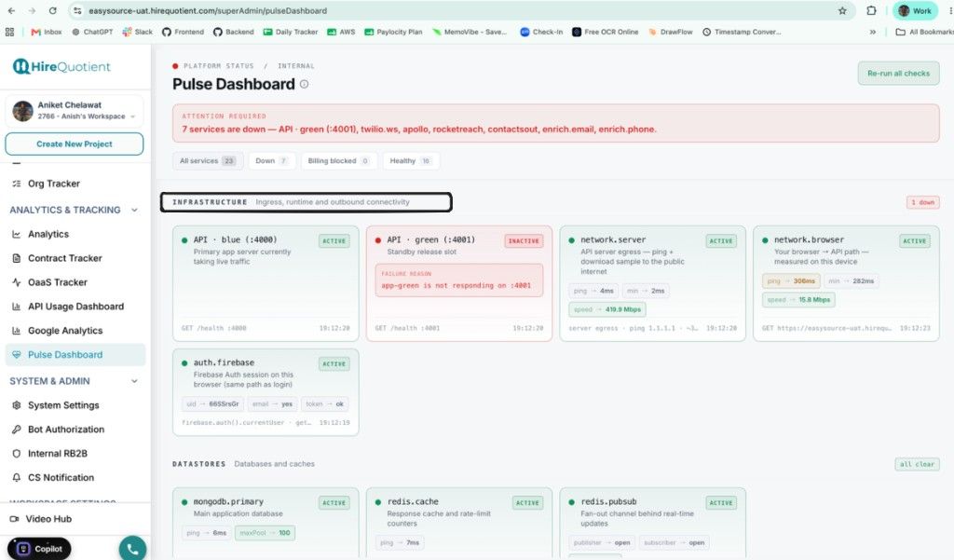Screen dimensions: 954x560
Task: Click the info icon beside Pulse Dashboard
Action: [x=304, y=85]
